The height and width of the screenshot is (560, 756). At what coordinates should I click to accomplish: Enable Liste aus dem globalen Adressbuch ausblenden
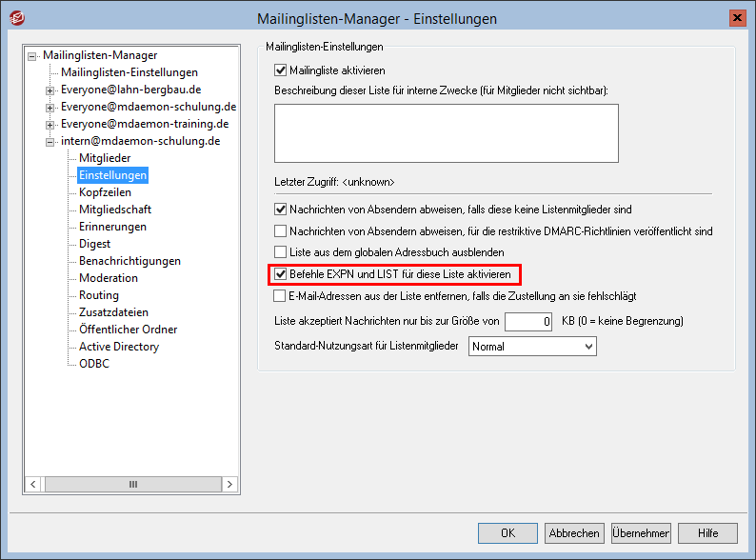tap(281, 252)
